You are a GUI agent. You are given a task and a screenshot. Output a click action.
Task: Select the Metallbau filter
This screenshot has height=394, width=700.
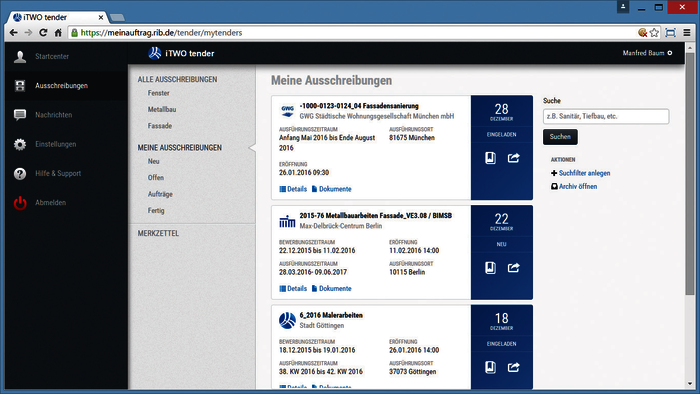(162, 109)
